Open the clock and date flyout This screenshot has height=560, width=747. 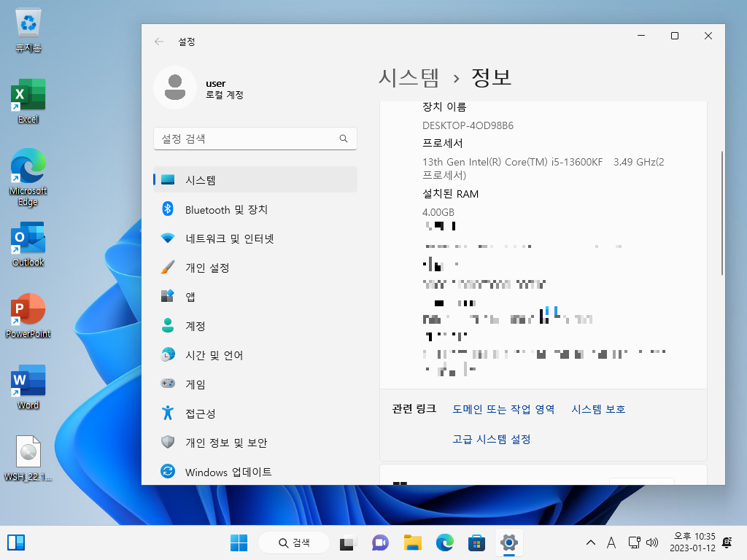692,542
